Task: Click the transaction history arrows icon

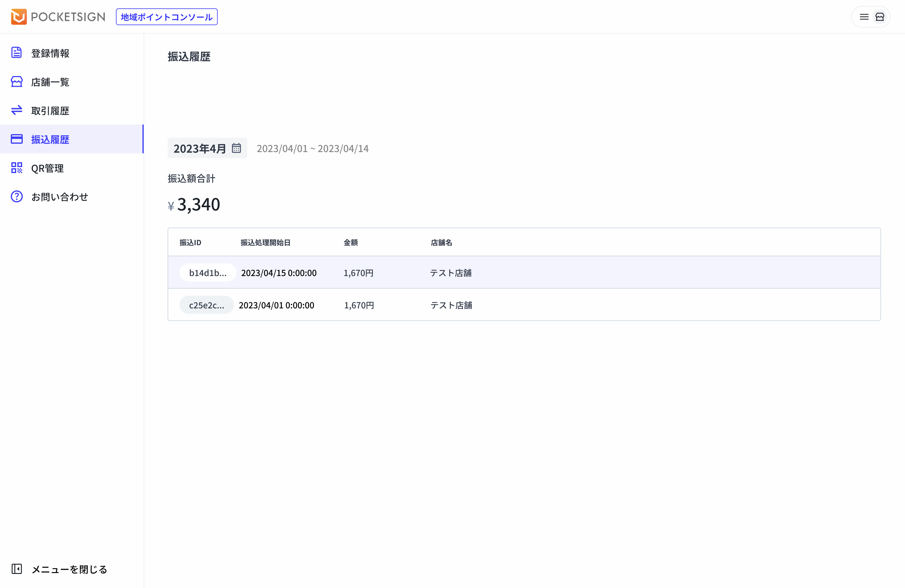Action: click(16, 110)
